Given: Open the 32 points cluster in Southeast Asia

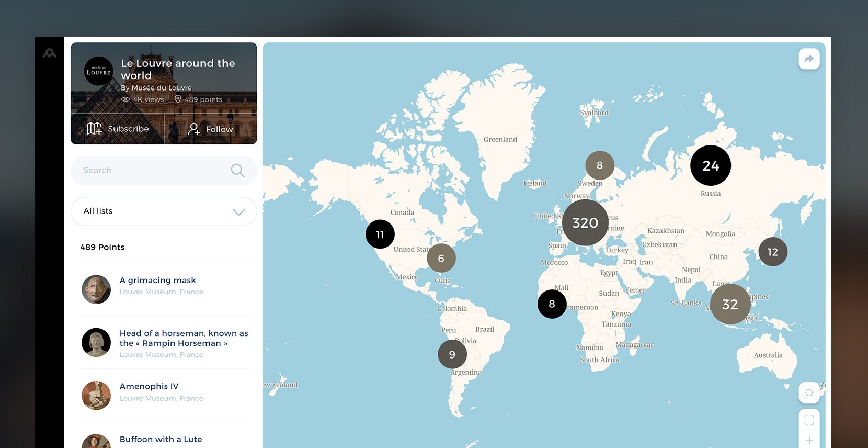Looking at the screenshot, I should (x=730, y=304).
